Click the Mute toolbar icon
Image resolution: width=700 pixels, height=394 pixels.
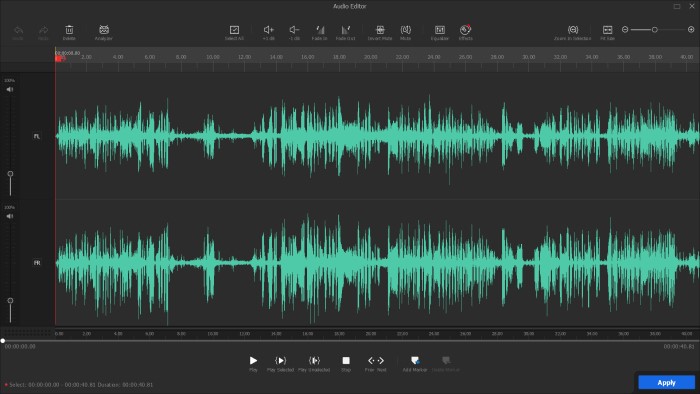point(405,30)
